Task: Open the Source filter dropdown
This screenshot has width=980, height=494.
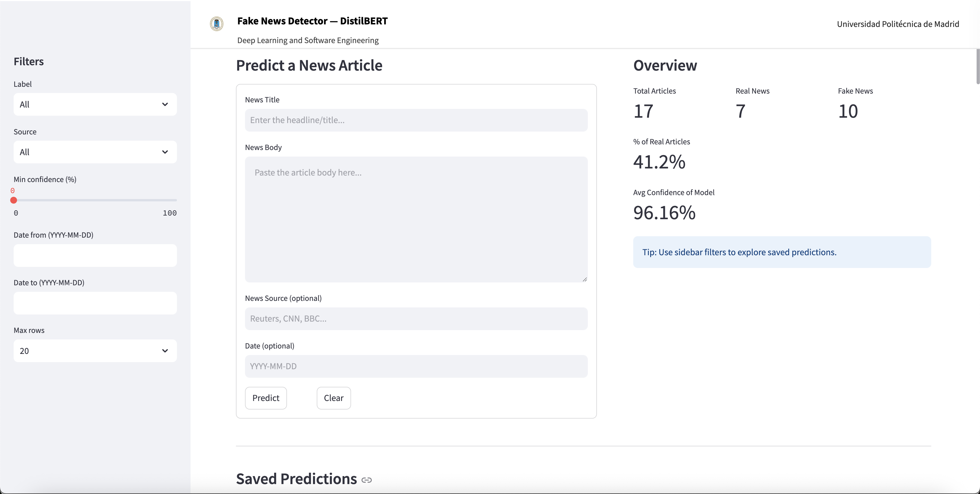Action: pos(95,152)
